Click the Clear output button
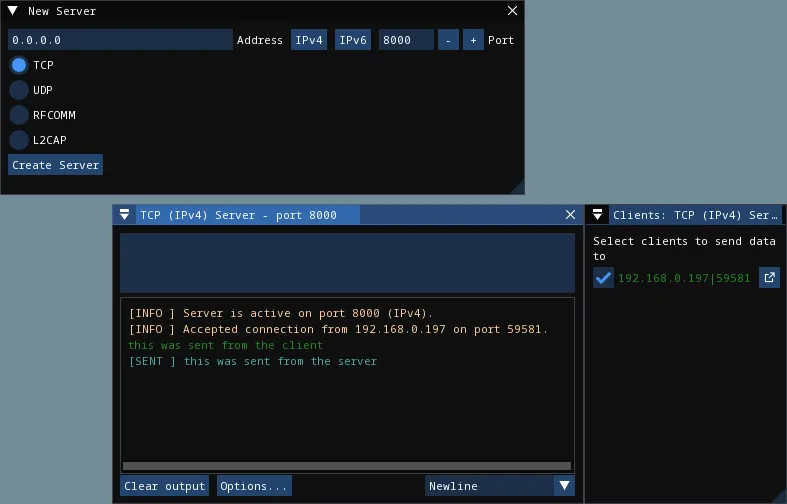The height and width of the screenshot is (504, 787). coord(165,486)
